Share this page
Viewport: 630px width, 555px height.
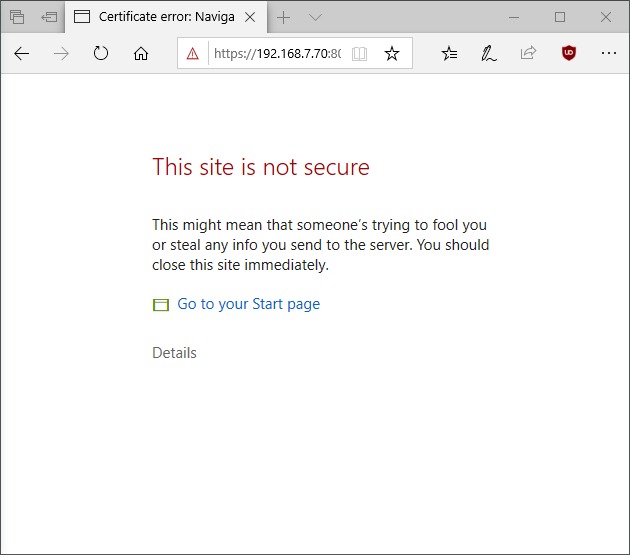click(529, 54)
